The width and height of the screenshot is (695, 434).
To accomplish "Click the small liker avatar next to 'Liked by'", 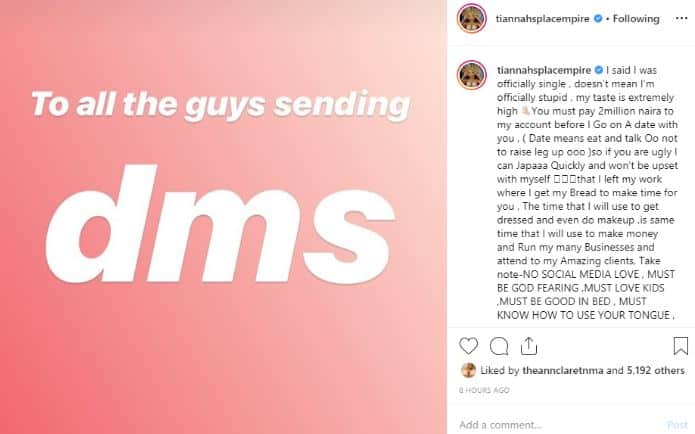I will pos(468,370).
